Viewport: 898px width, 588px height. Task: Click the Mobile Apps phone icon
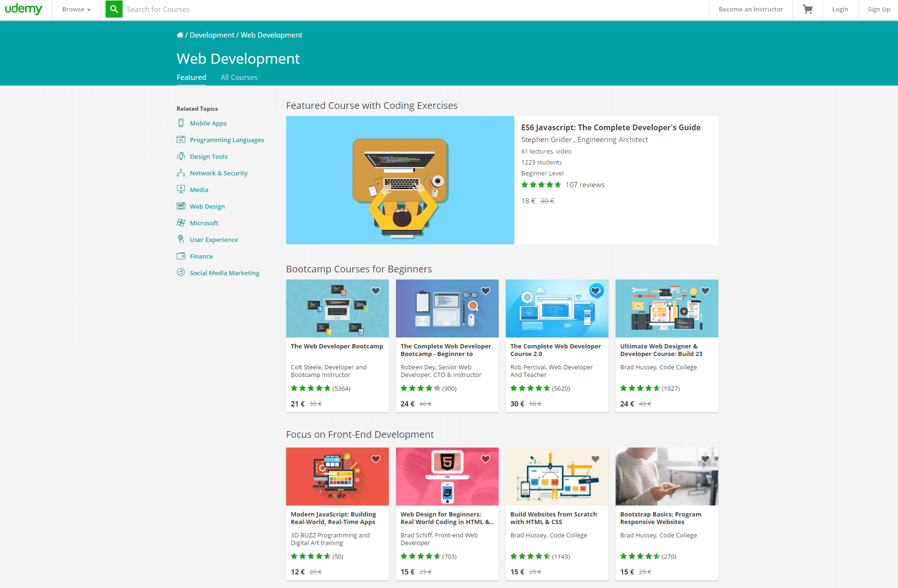pos(181,123)
